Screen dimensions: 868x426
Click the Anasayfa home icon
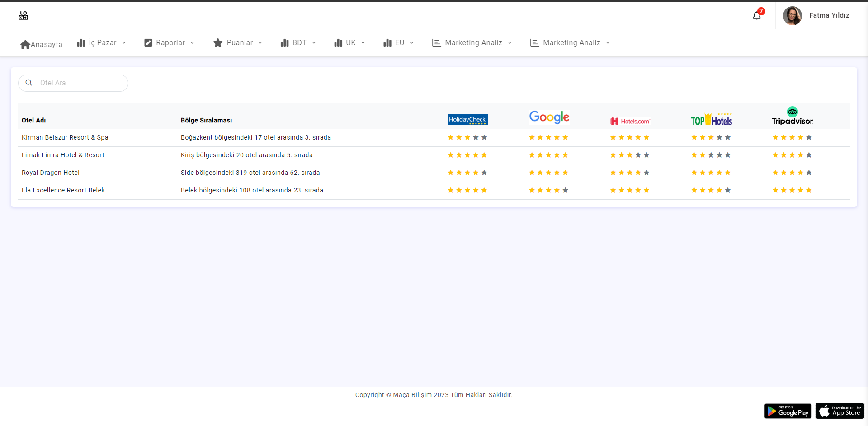25,44
